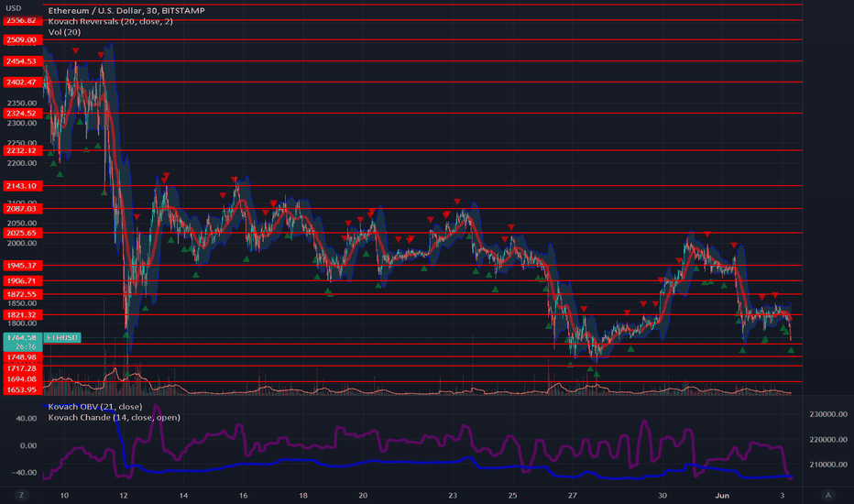Screen dimensions: 854x504
Task: Select the 2143.10 horizontal line label
Action: [22, 186]
